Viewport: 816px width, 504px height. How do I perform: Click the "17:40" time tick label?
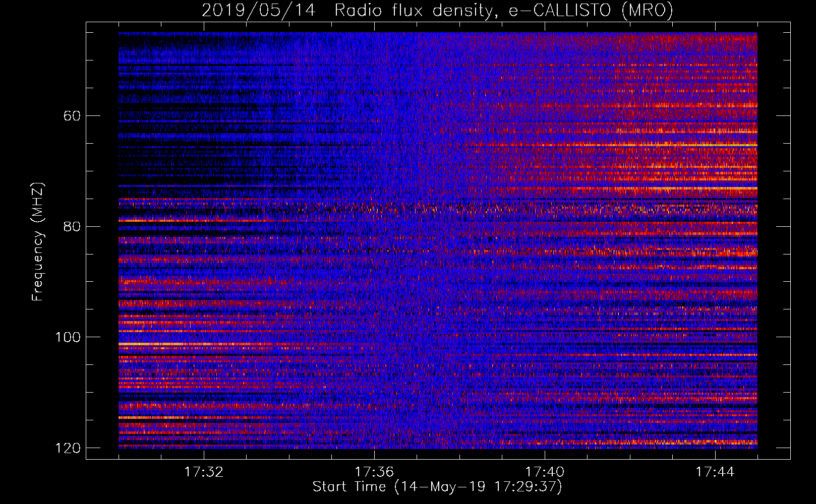[545, 472]
